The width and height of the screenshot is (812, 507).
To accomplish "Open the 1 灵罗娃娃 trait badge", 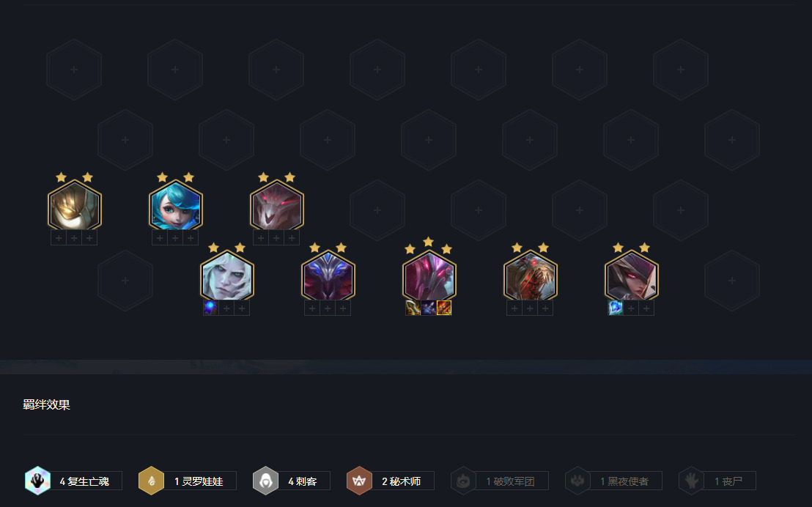I will point(188,481).
